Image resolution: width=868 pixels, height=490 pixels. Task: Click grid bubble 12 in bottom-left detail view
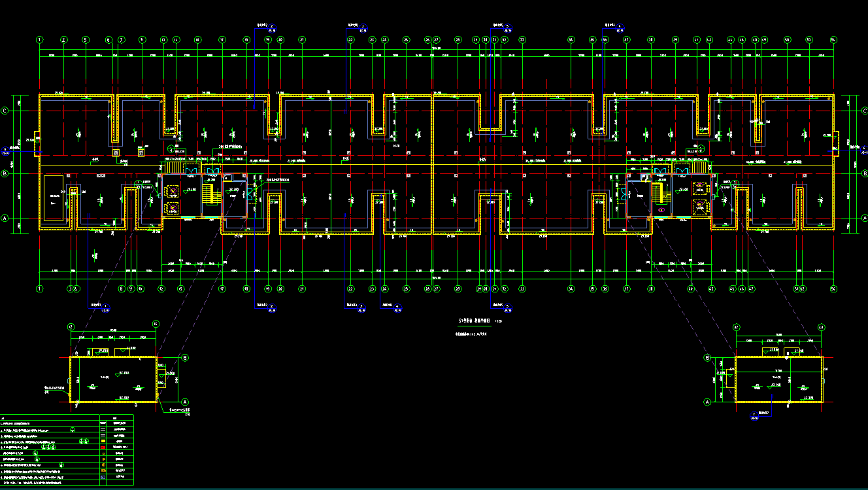(x=71, y=325)
